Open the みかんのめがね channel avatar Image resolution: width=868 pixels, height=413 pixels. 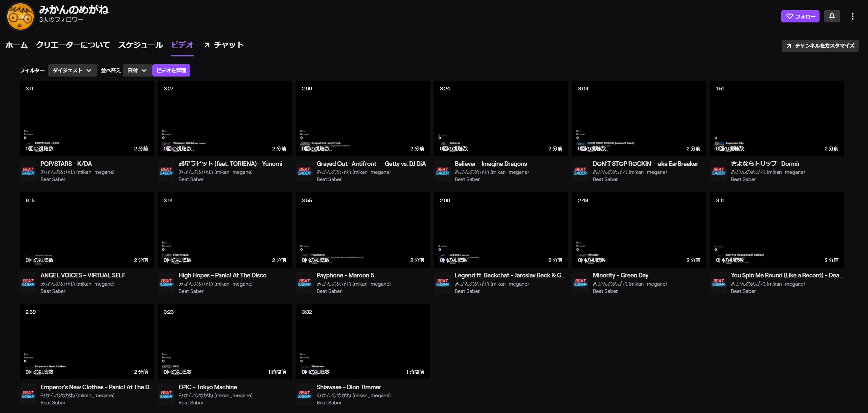click(20, 16)
